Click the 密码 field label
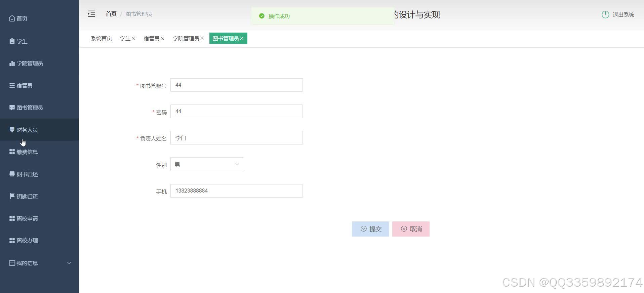The image size is (644, 293). point(161,112)
